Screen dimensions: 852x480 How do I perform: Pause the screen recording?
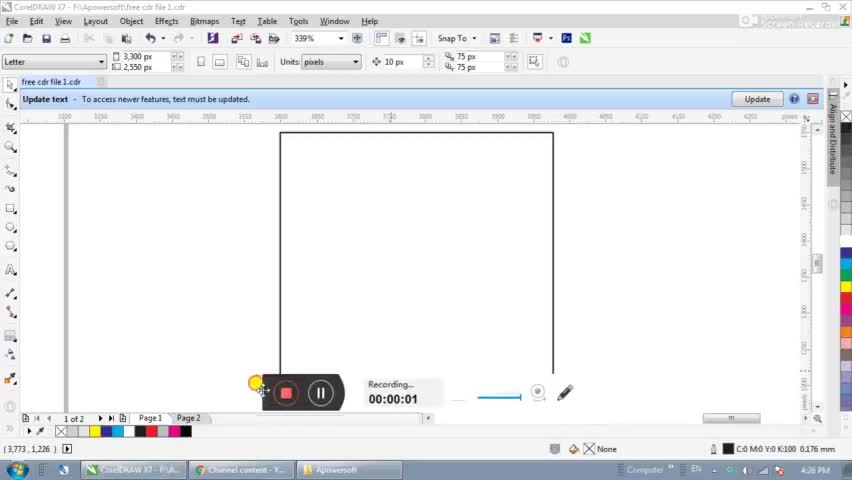pyautogui.click(x=321, y=393)
